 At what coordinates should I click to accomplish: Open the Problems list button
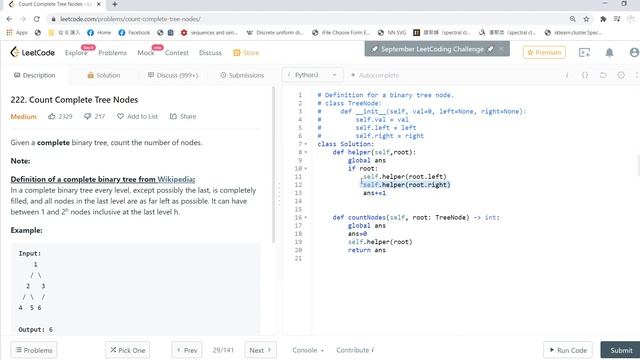click(x=34, y=350)
